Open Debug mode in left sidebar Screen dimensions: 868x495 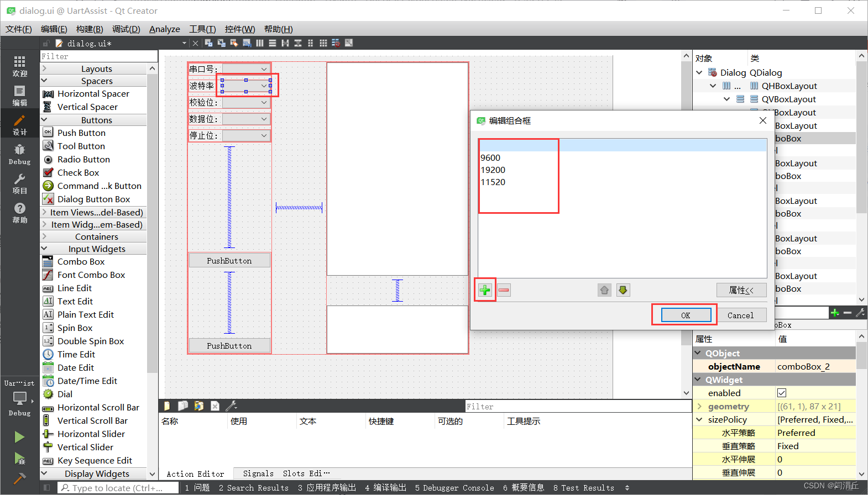pos(19,154)
